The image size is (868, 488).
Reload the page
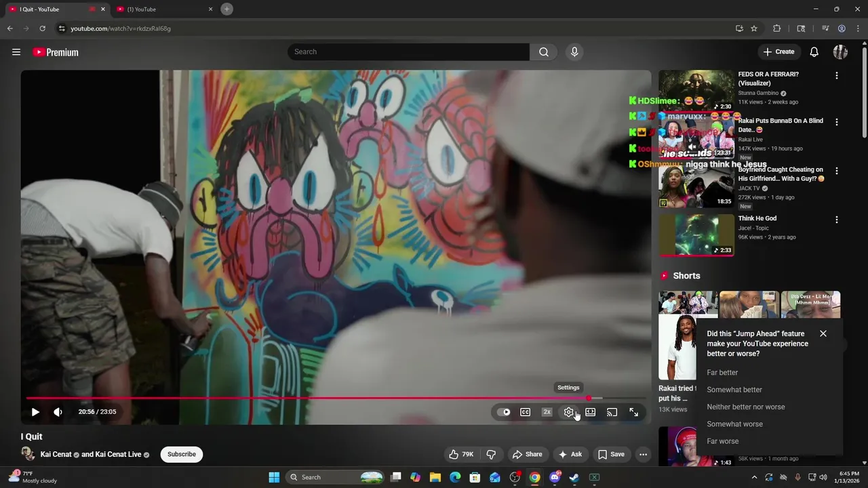[42, 28]
